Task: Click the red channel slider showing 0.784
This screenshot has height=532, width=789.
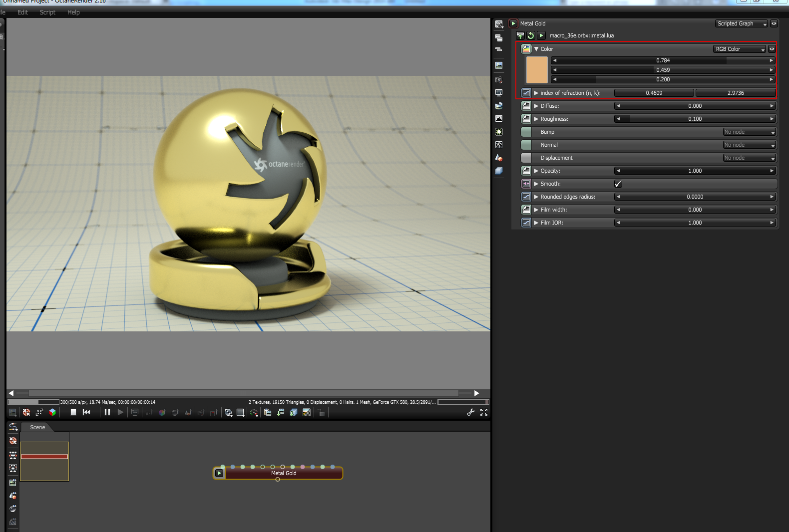Action: tap(663, 60)
